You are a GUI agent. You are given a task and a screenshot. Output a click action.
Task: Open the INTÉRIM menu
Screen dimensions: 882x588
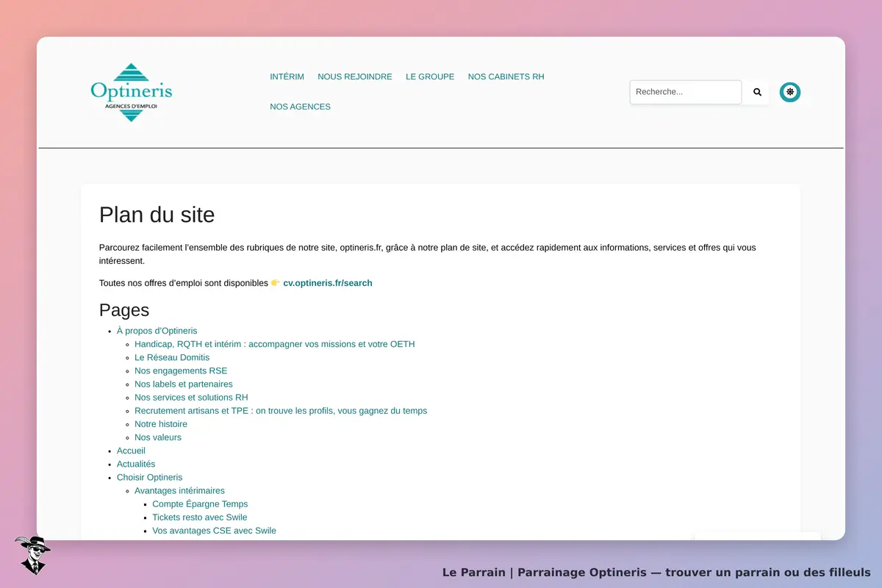[x=287, y=76]
